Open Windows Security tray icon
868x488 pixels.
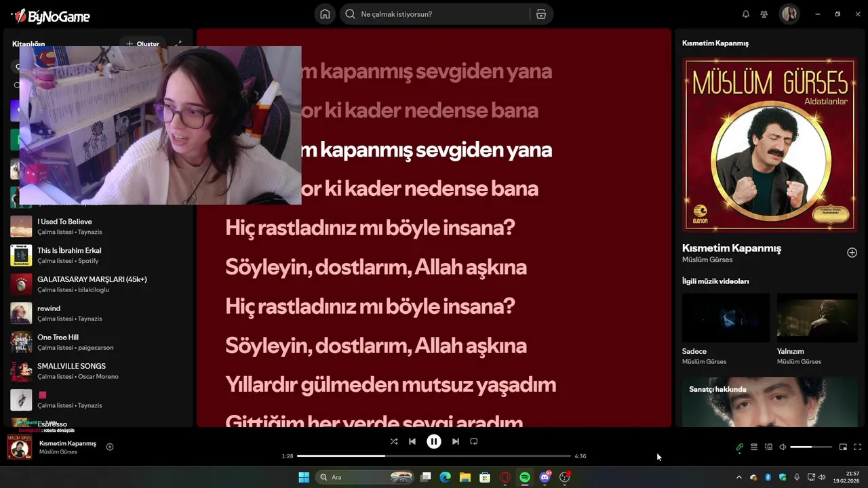coord(783,477)
